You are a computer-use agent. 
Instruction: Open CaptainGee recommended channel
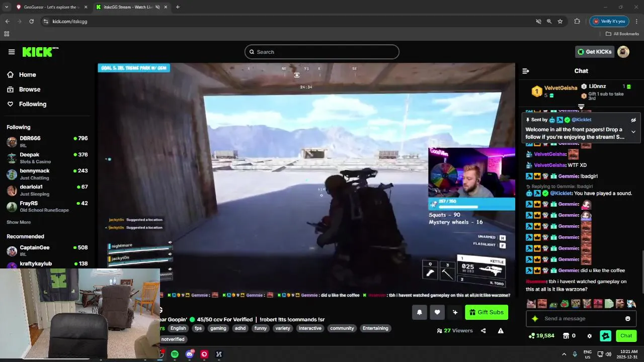47,250
